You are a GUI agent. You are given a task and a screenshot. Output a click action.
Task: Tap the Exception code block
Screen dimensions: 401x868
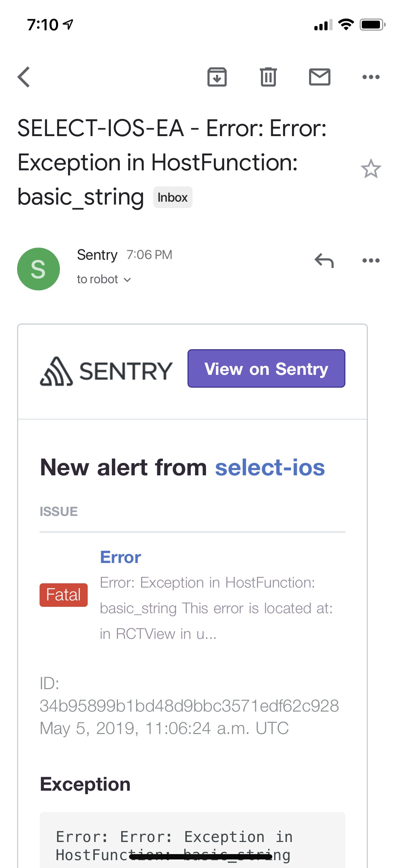(x=192, y=844)
